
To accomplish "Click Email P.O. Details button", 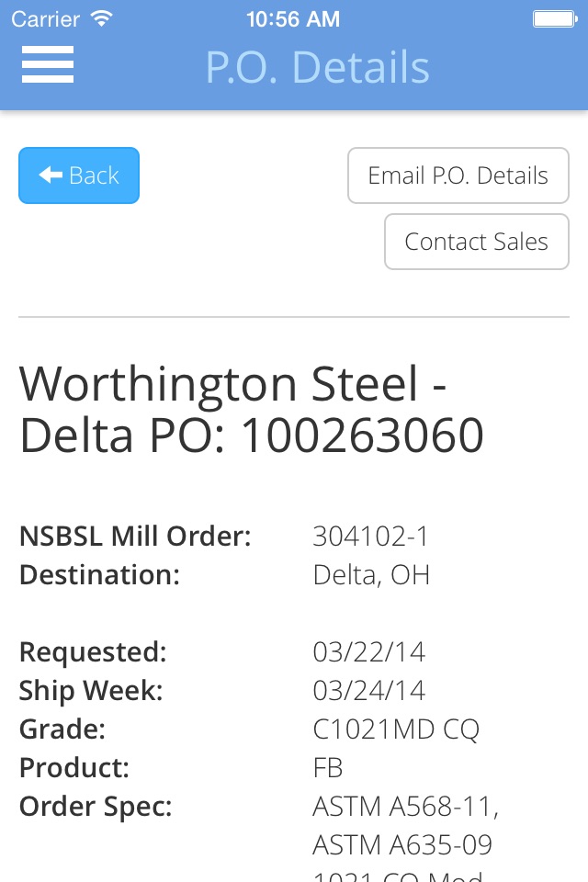I will click(x=458, y=175).
